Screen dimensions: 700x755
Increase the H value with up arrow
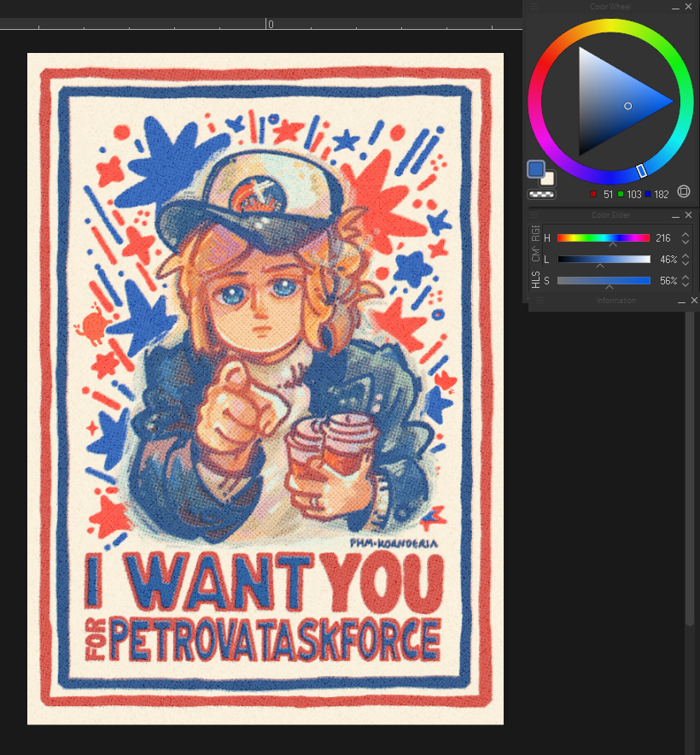[685, 235]
